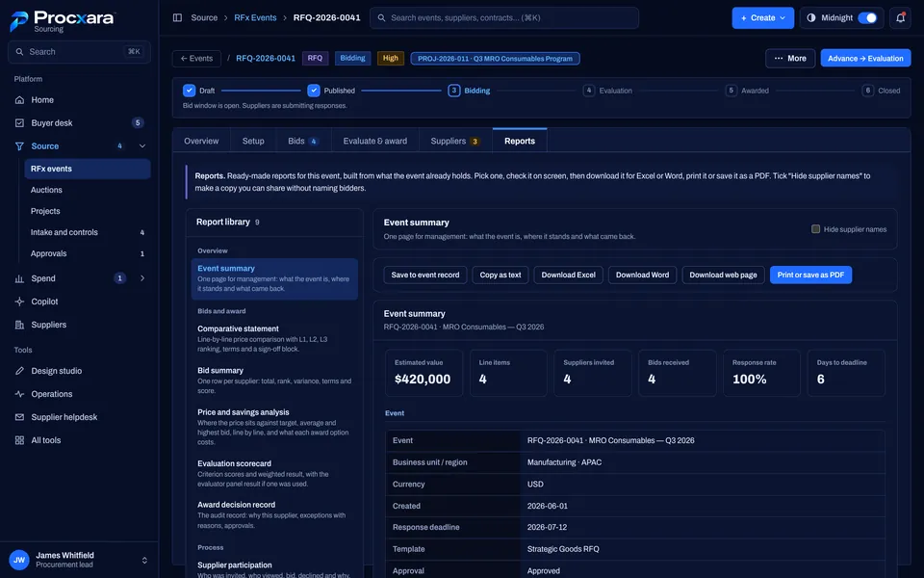Click the Source funnel icon
This screenshot has height=578, width=924.
coord(19,146)
